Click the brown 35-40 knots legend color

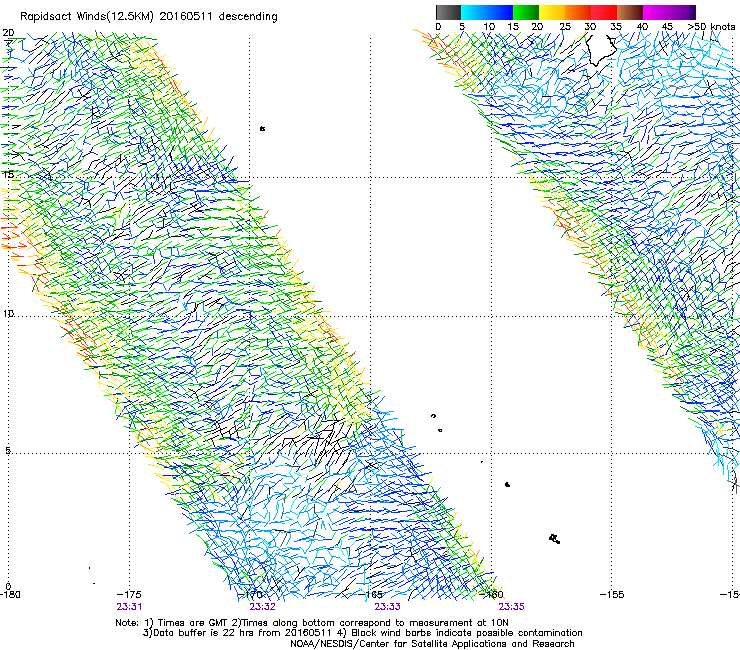click(x=630, y=12)
